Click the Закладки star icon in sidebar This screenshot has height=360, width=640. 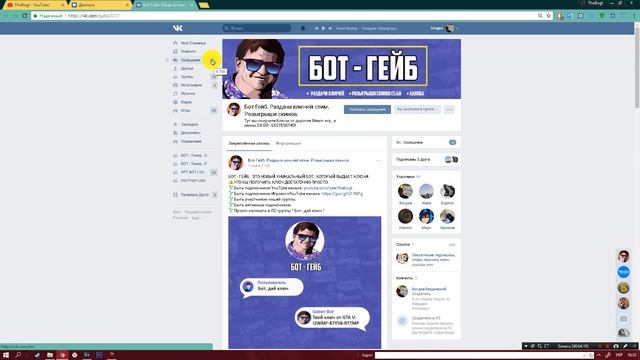click(175, 124)
